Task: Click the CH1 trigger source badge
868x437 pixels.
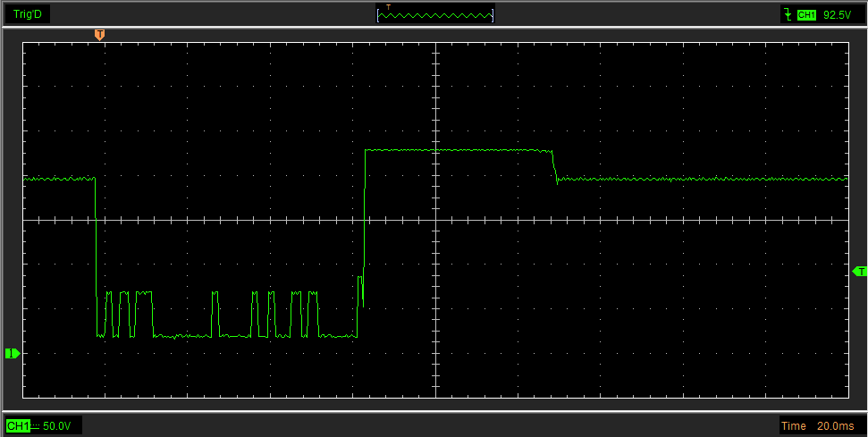Action: coord(806,15)
